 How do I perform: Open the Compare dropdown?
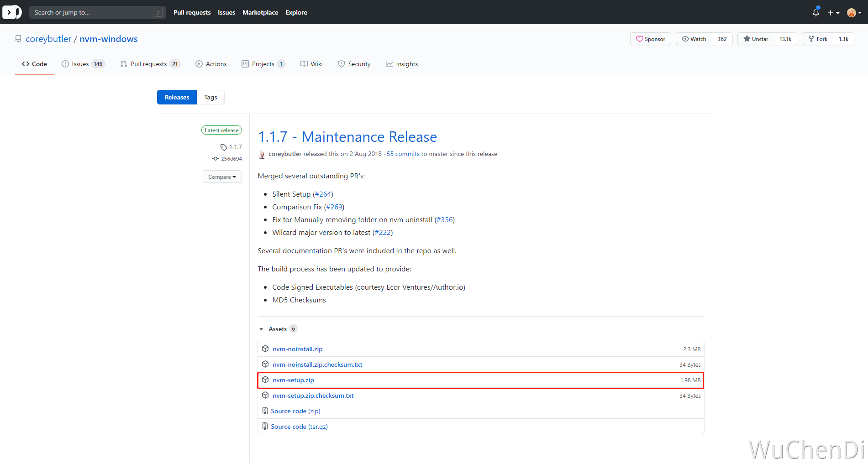[x=222, y=177]
